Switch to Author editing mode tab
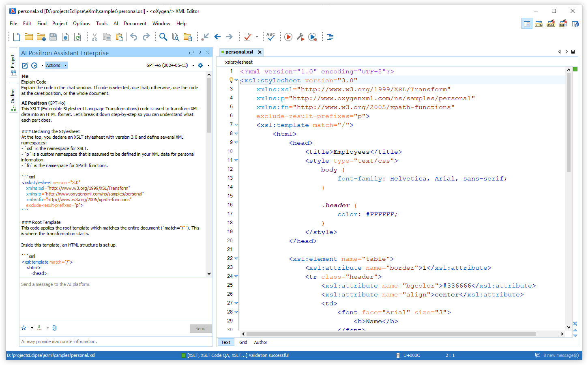This screenshot has height=365, width=588. 261,342
